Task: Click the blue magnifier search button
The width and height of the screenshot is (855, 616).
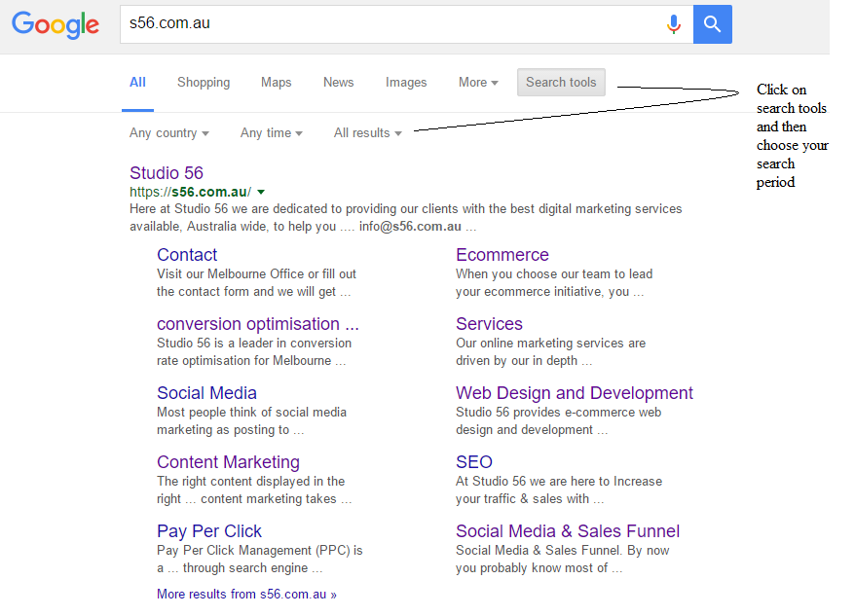Action: [x=712, y=24]
